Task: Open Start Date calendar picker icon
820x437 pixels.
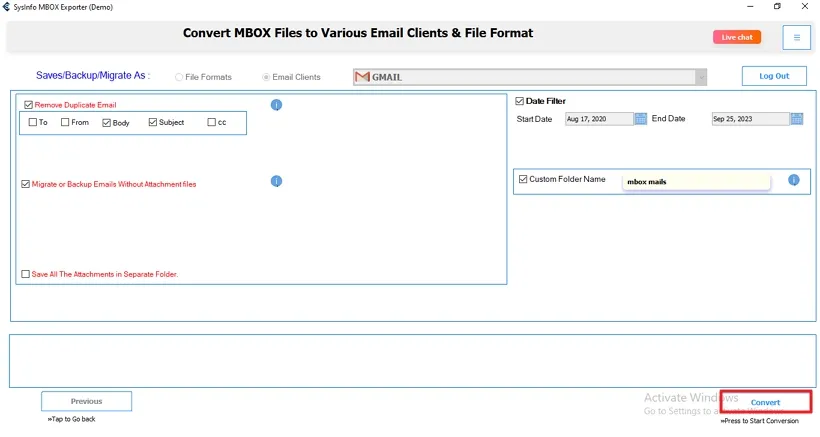Action: (x=641, y=119)
